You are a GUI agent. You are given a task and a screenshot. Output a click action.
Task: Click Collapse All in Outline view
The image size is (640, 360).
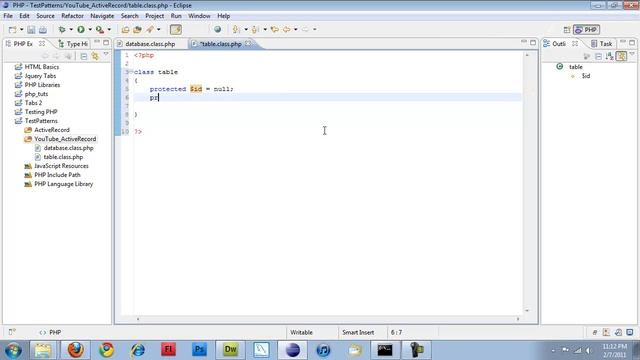pyautogui.click(x=598, y=56)
